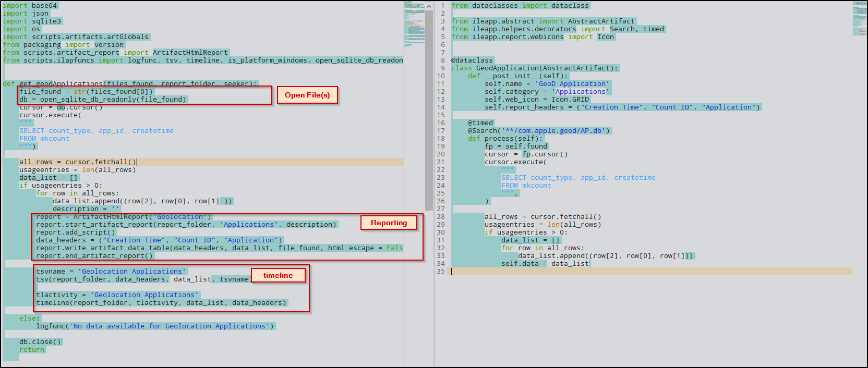Click the '@Search' decorator line

pyautogui.click(x=539, y=131)
